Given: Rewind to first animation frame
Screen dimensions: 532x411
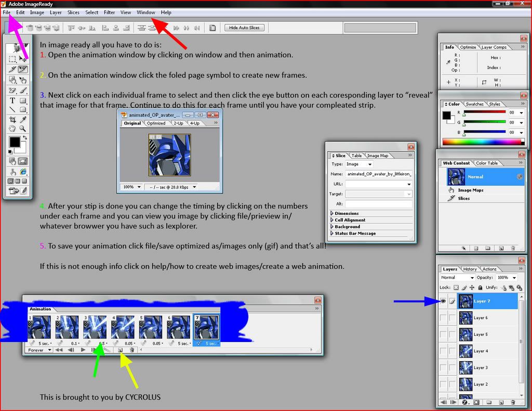Looking at the screenshot, I should 59,350.
